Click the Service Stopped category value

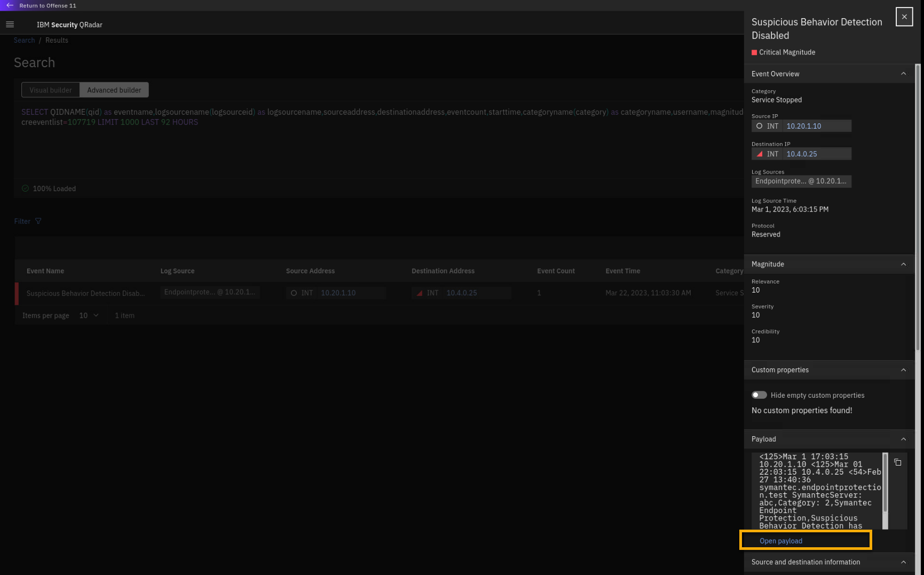[776, 100]
